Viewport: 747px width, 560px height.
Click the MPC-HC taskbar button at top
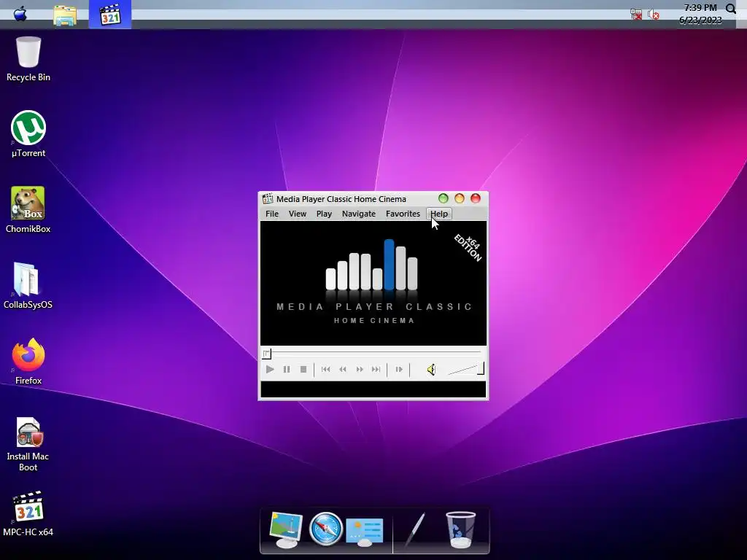coord(110,15)
